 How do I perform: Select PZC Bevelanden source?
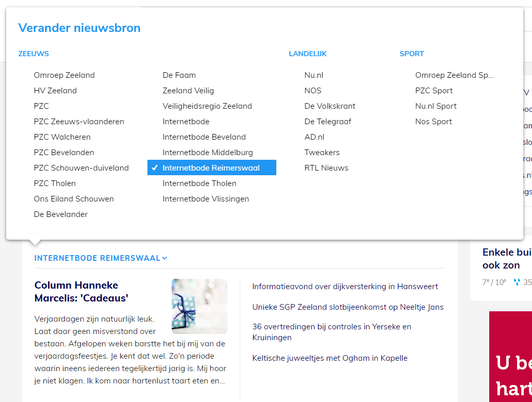point(64,153)
